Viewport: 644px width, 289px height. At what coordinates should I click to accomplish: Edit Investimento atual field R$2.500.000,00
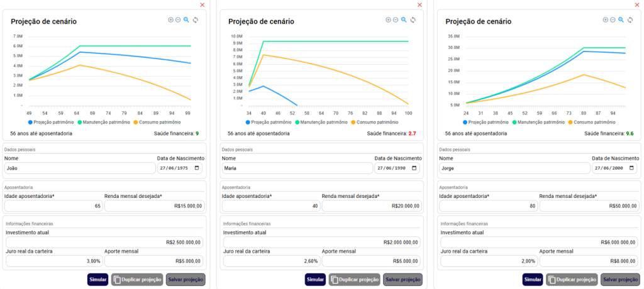coord(104,243)
